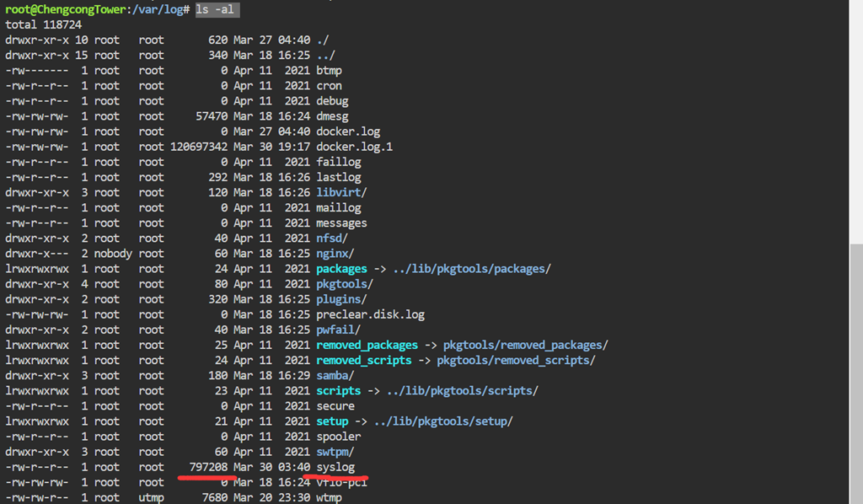Click the wtmp file name
863x504 pixels.
(x=329, y=497)
